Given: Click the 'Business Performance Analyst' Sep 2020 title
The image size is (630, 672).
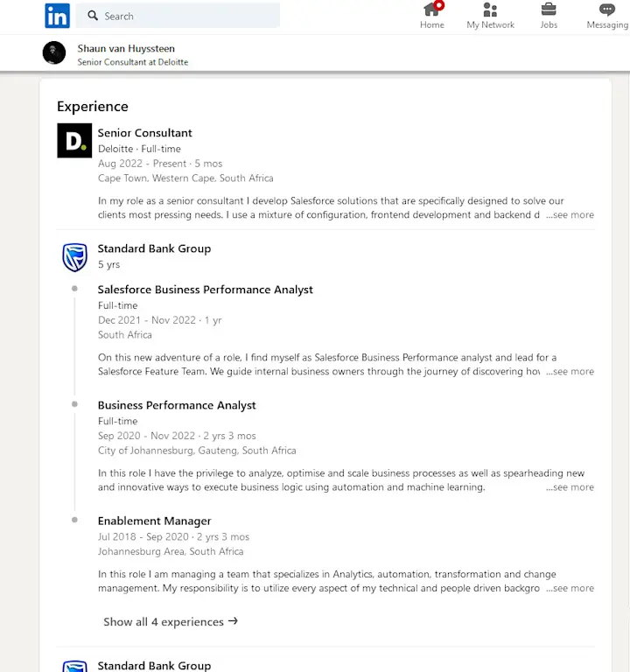Looking at the screenshot, I should pyautogui.click(x=177, y=405).
